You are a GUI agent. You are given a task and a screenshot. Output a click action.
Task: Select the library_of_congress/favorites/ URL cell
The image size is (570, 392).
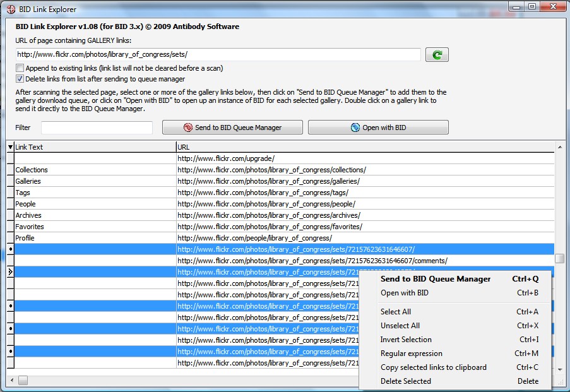[365, 227]
